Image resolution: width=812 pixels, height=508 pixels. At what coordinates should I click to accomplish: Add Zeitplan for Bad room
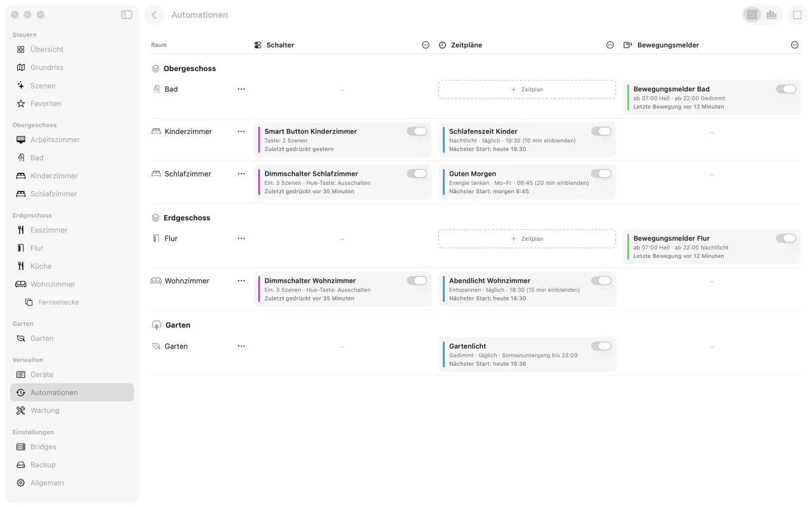[527, 90]
